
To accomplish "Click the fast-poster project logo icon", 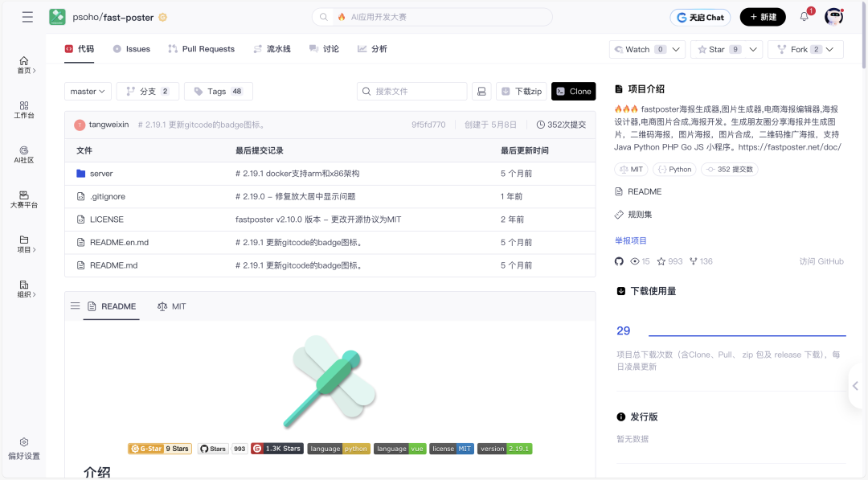I will point(57,17).
